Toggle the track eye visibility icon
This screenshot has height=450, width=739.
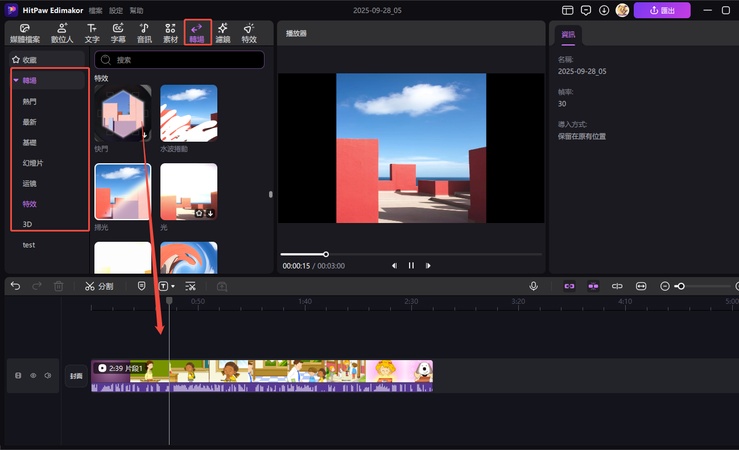[33, 376]
